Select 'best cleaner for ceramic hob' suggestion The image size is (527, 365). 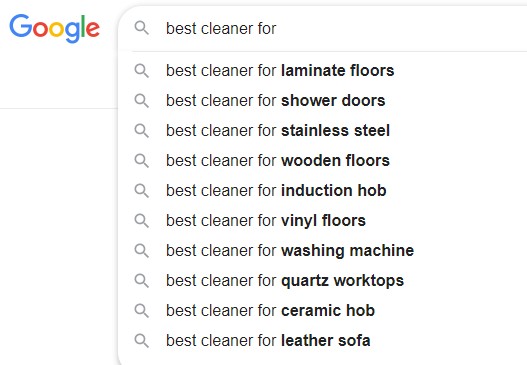tap(323, 311)
